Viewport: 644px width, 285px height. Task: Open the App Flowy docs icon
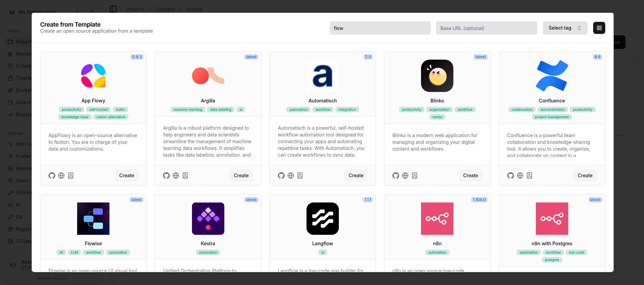click(x=71, y=176)
